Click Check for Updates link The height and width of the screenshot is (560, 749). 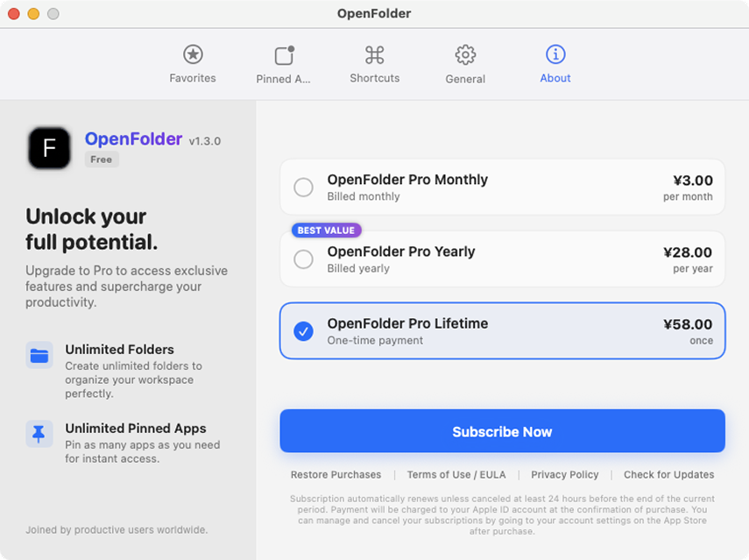668,474
